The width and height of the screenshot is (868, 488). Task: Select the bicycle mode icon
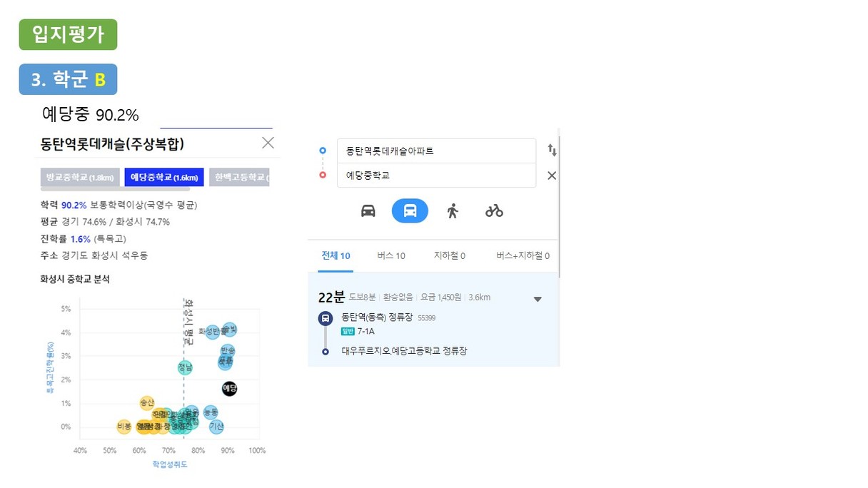click(494, 210)
